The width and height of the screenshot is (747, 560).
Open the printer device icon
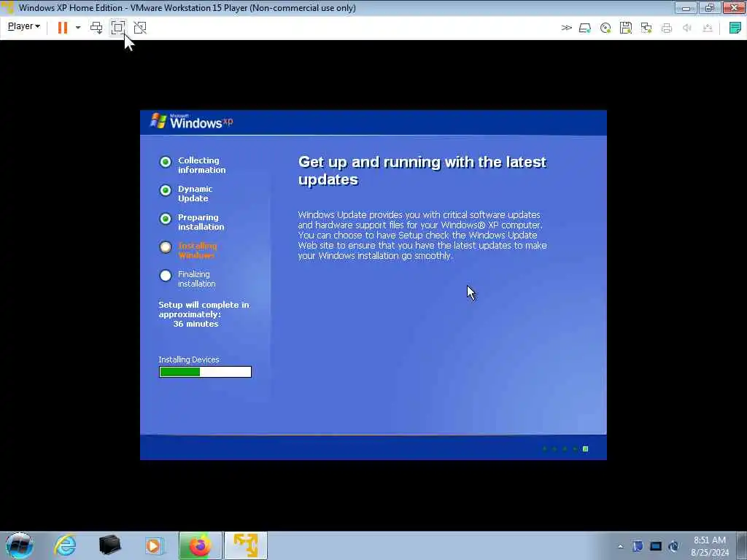coord(667,28)
